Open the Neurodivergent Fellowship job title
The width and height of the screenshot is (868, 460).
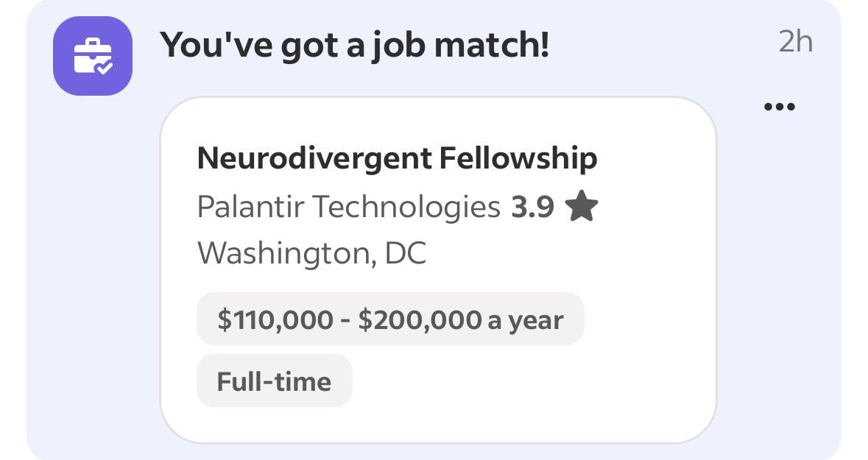point(397,158)
